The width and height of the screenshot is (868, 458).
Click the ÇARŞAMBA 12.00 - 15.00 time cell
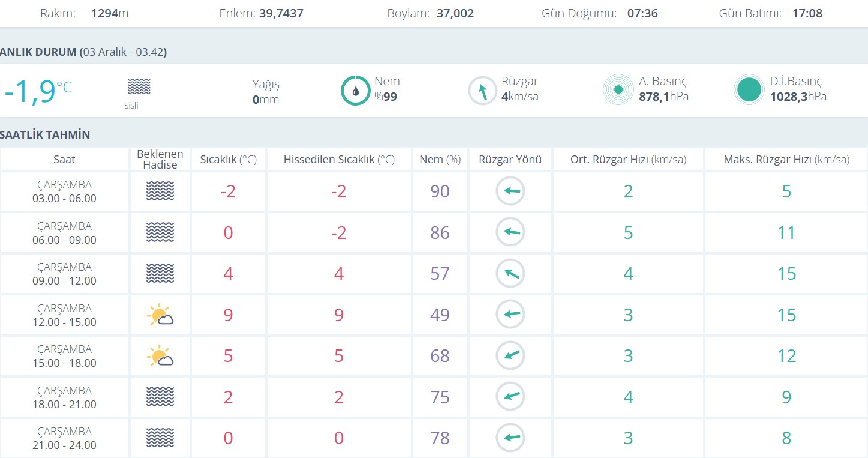pos(64,315)
